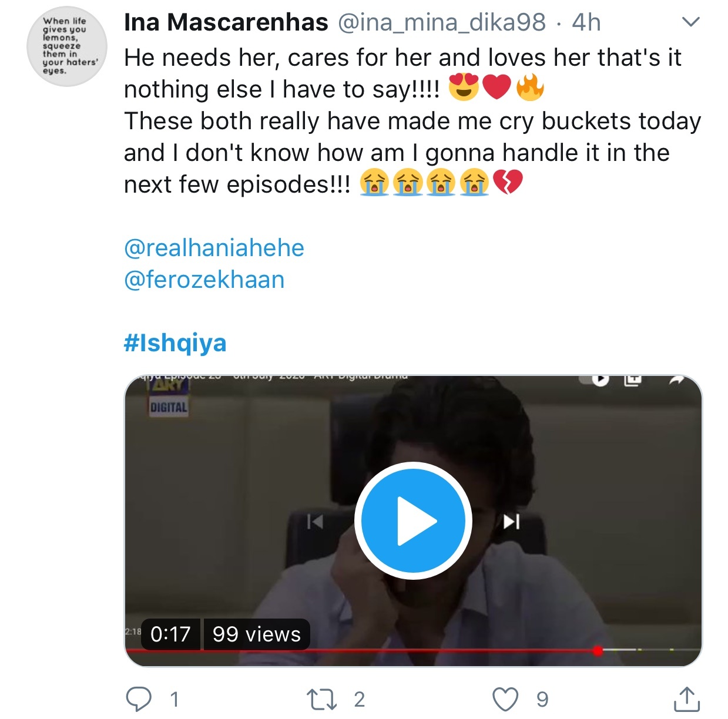
Task: Open Ina Mascarenhas profile picture
Action: coord(67,46)
